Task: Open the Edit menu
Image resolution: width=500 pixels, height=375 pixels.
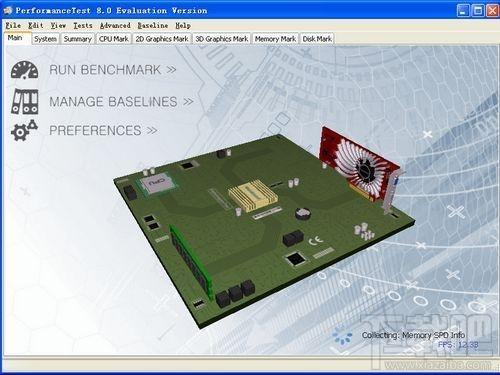Action: (36, 25)
